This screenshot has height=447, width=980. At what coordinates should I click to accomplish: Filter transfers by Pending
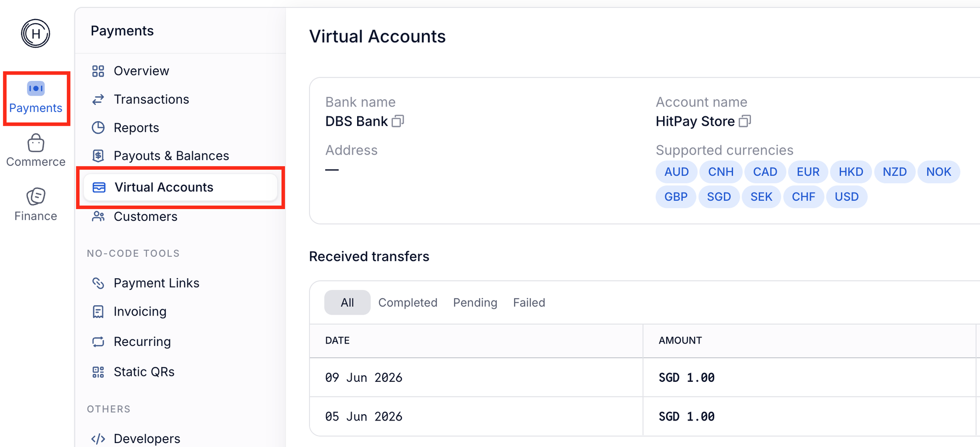[x=475, y=303]
